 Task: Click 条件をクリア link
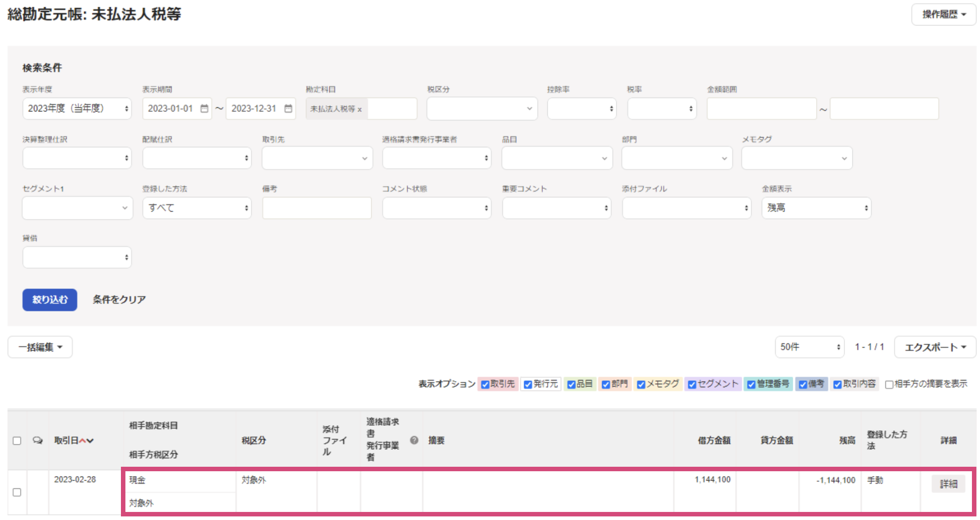tap(119, 299)
